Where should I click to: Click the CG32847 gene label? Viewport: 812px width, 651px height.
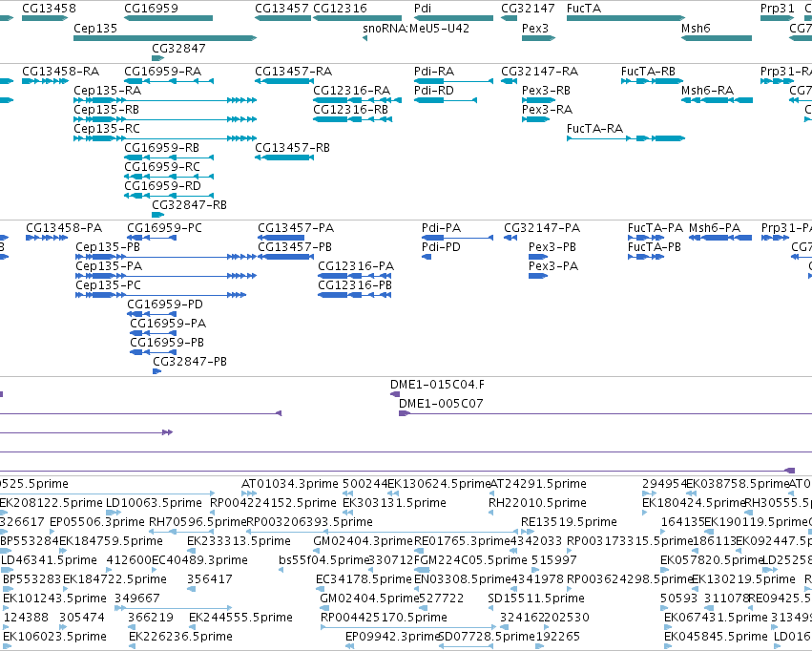click(x=178, y=48)
